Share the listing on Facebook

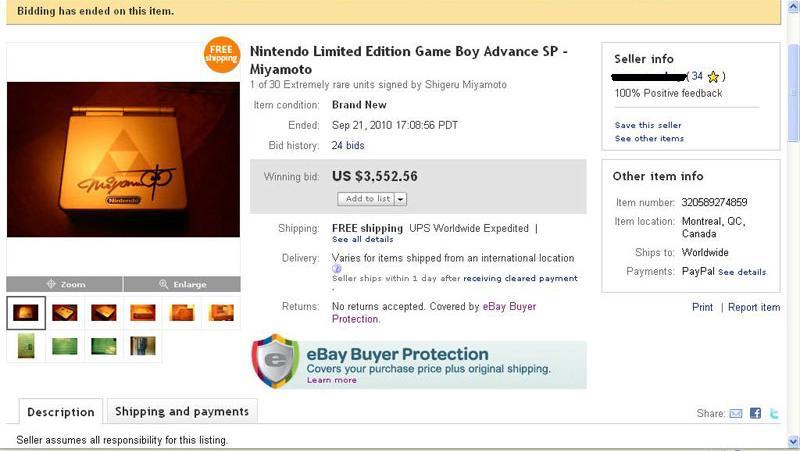tap(755, 413)
